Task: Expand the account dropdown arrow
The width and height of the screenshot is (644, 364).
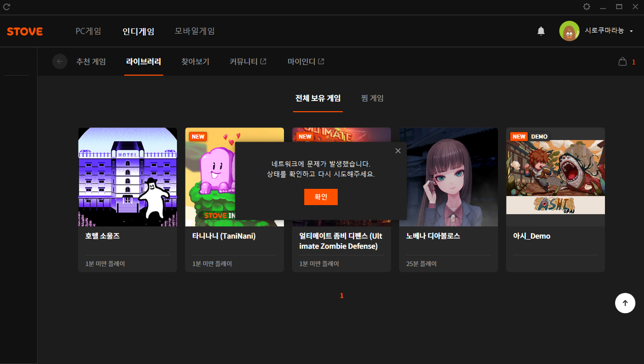Action: point(631,31)
